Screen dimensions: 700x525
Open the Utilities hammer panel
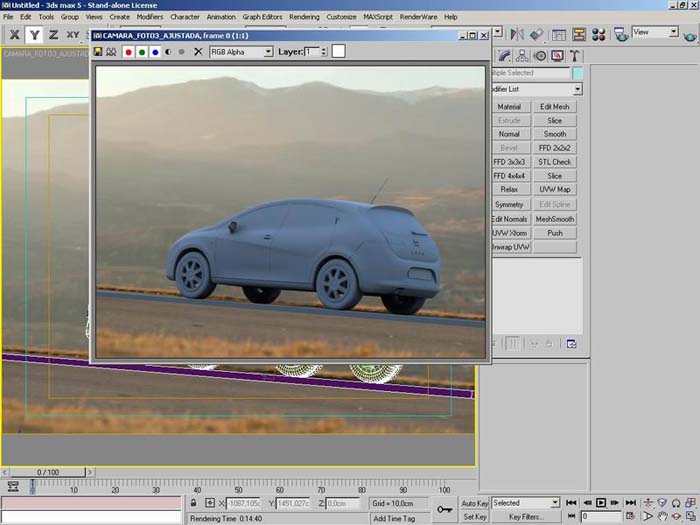click(577, 56)
